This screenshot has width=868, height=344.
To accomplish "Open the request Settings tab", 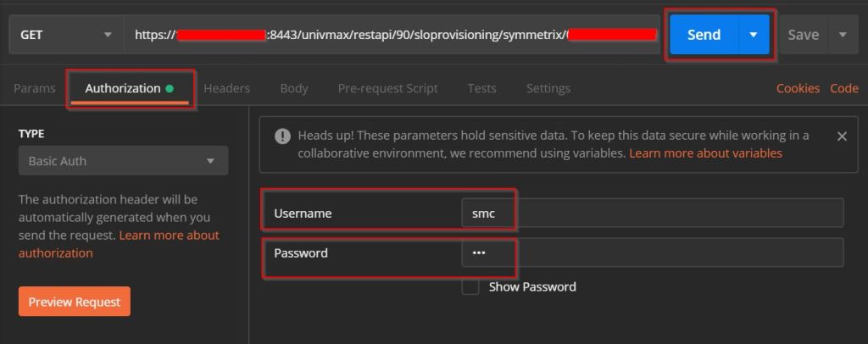I will coord(548,88).
